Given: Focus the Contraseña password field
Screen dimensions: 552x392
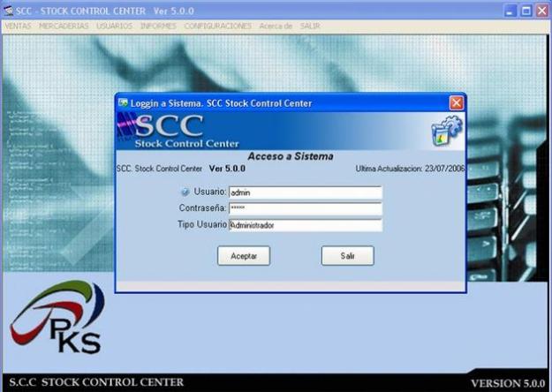Looking at the screenshot, I should pyautogui.click(x=306, y=208).
